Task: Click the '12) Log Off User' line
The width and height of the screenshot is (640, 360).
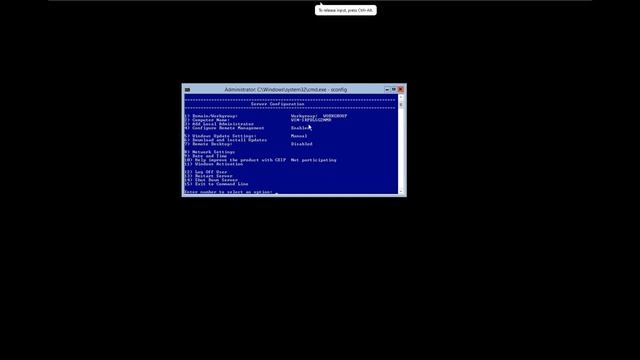Action: pos(205,172)
